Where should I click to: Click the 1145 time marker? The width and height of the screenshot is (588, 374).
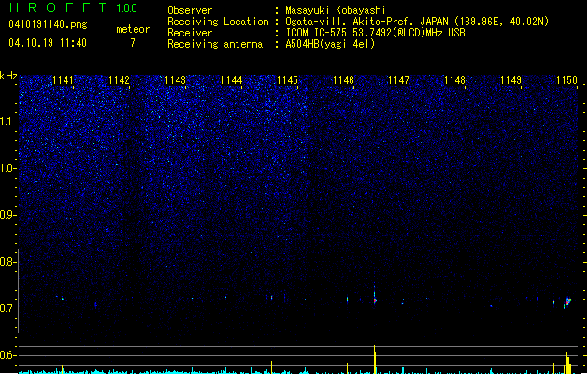coord(287,80)
